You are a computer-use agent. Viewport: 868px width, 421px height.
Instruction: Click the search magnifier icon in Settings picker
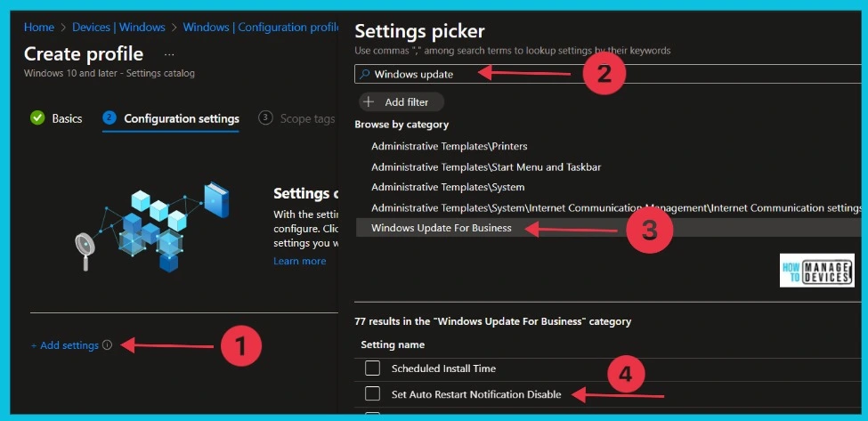(x=364, y=74)
